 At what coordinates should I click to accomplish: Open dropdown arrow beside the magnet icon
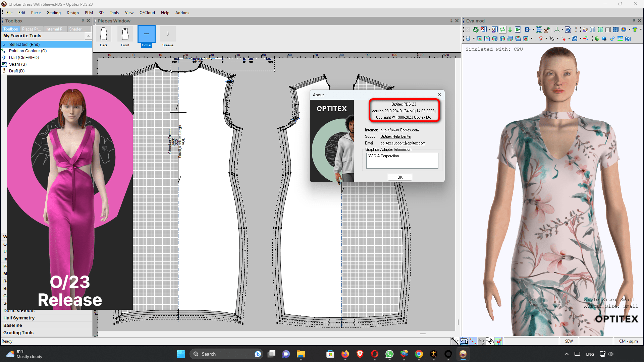pos(546,39)
